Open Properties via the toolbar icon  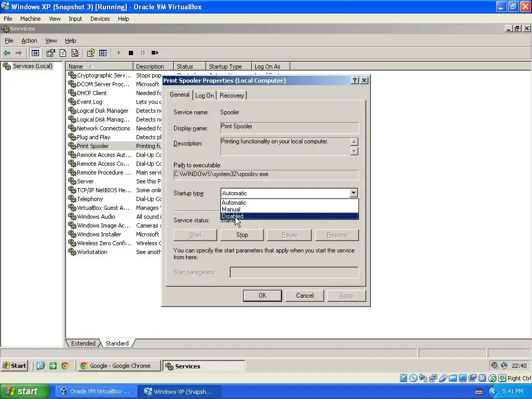(x=50, y=53)
